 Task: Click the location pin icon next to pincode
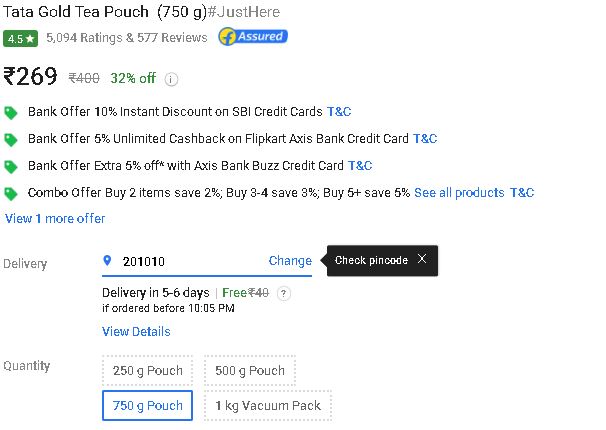pos(107,260)
